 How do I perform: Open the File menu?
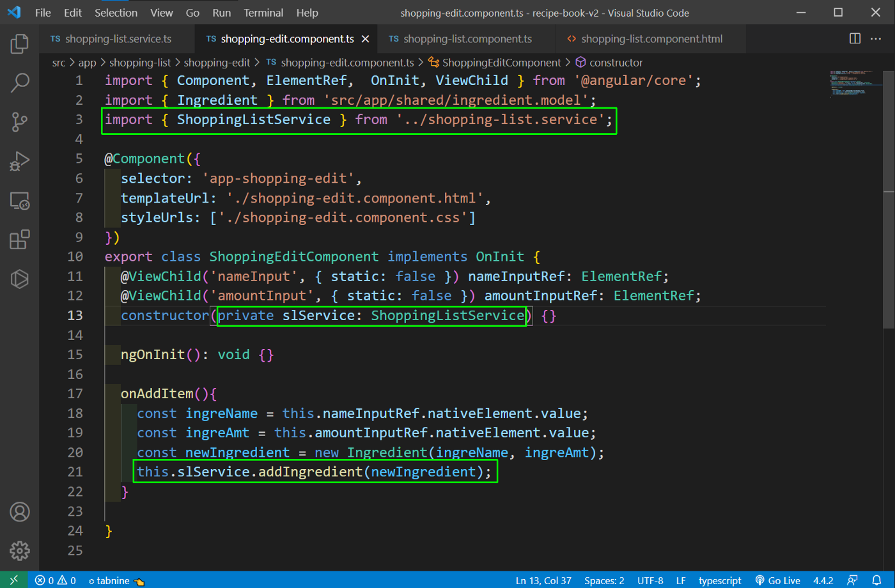tap(43, 13)
